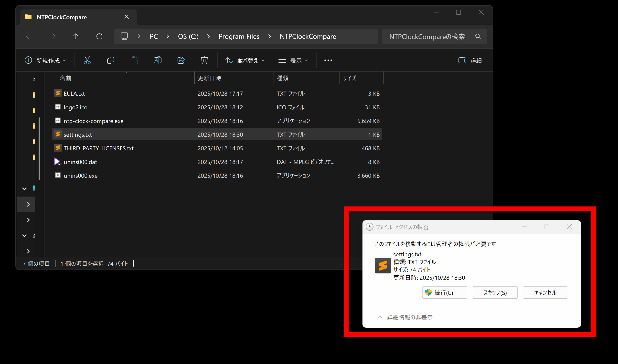Screen dimensions: 618x364
Task: Open the 新規作成 dropdown
Action: 45,60
